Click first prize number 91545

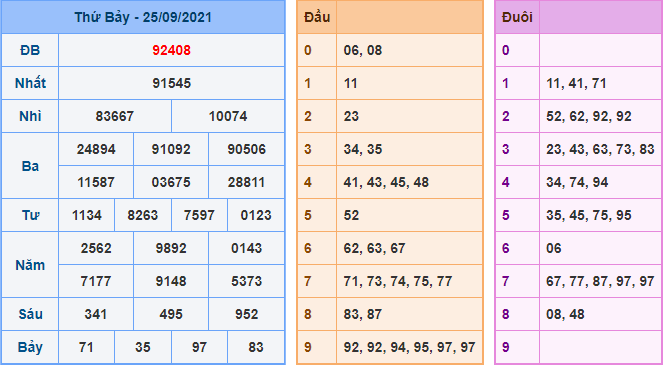(172, 83)
